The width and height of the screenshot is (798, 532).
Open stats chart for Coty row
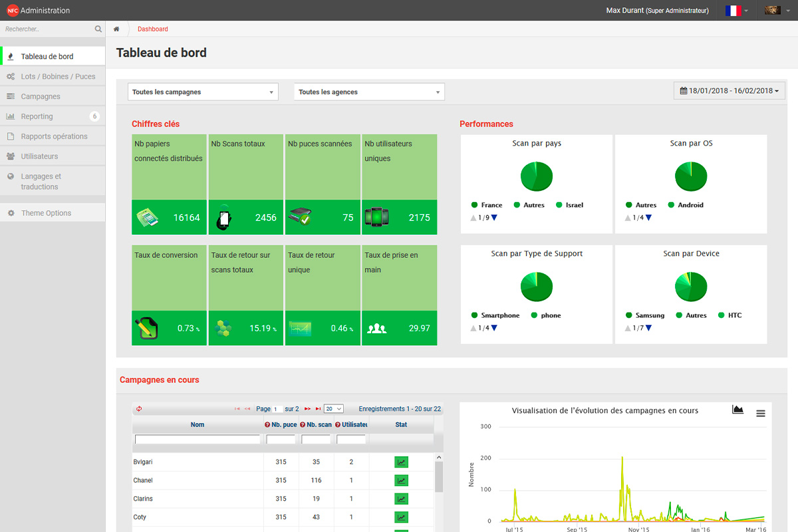[x=401, y=517]
